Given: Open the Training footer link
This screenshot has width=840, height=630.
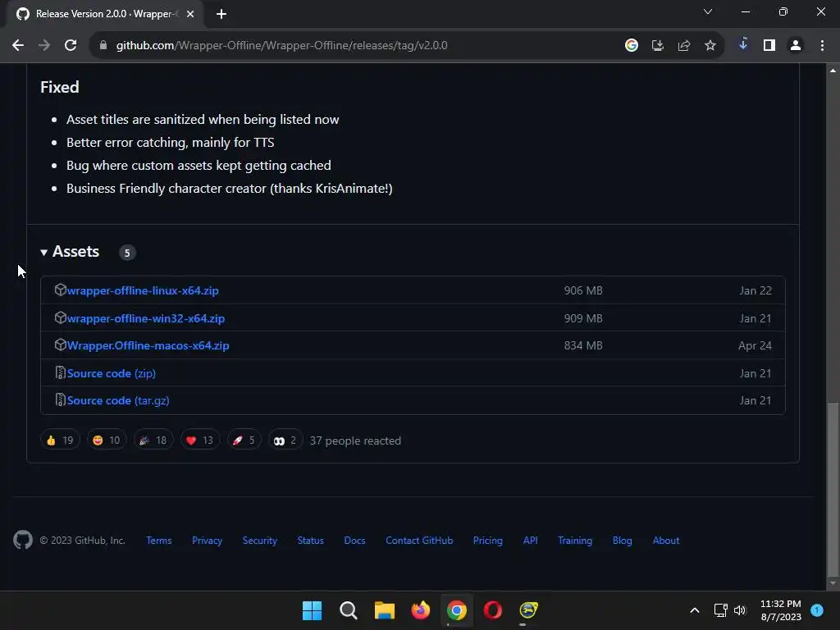Looking at the screenshot, I should [x=575, y=541].
